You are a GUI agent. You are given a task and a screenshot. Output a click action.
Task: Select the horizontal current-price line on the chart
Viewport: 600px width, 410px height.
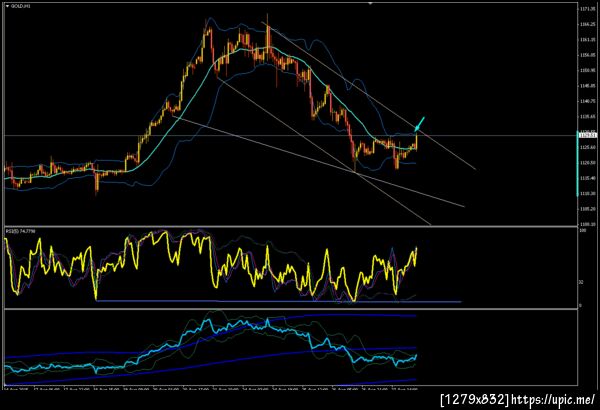point(290,136)
